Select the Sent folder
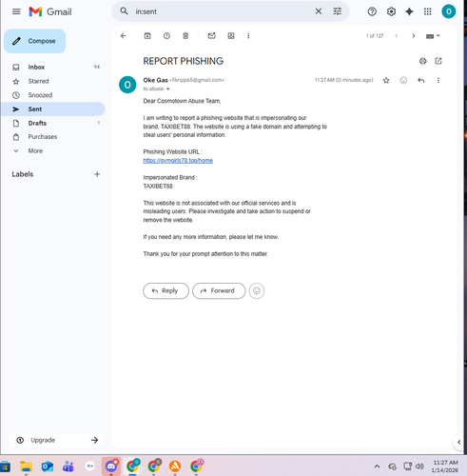 52,109
